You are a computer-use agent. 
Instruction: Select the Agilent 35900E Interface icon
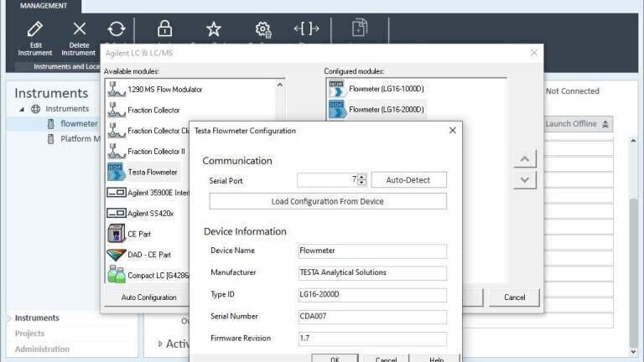(117, 192)
